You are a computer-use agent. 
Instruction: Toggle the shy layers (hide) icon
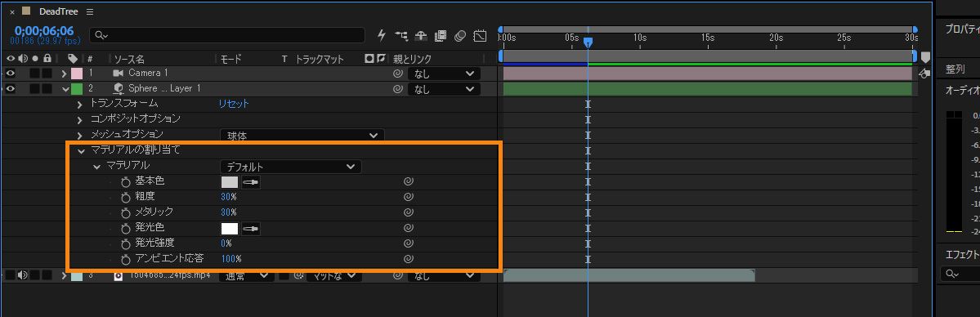click(421, 36)
